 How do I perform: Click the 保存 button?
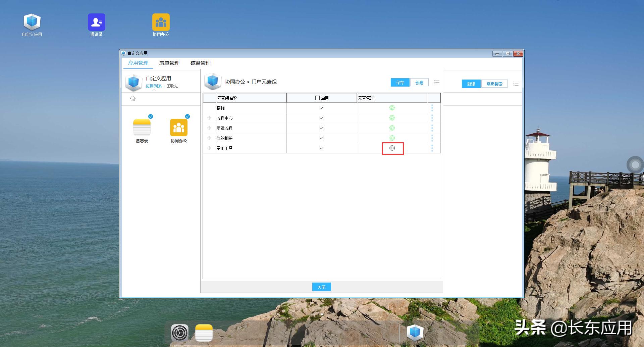[399, 82]
